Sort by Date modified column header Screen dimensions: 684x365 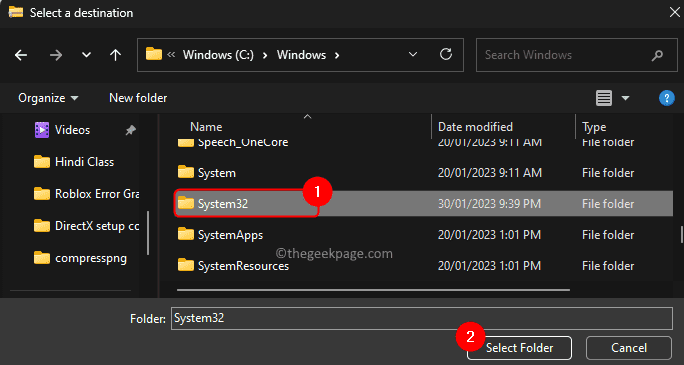[x=475, y=127]
